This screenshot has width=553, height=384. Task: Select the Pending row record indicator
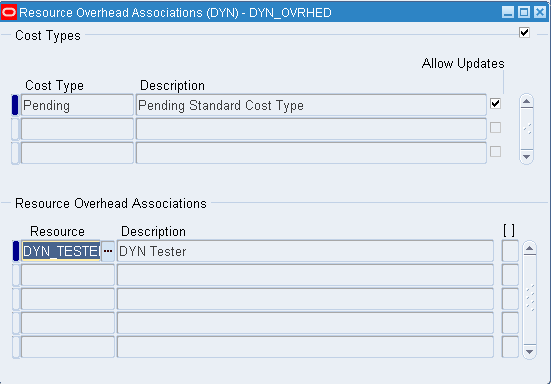(15, 105)
